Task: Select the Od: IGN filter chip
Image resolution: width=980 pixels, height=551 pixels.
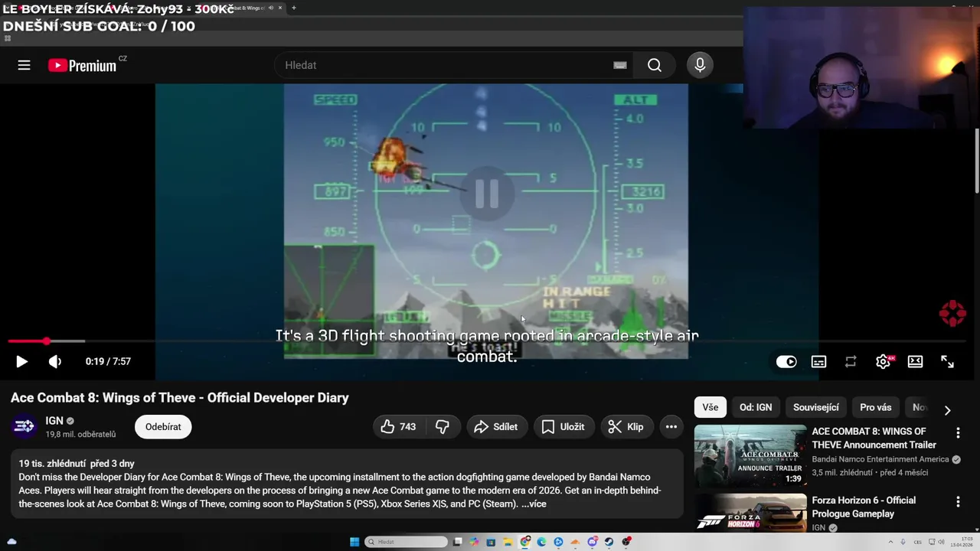Action: pos(756,407)
